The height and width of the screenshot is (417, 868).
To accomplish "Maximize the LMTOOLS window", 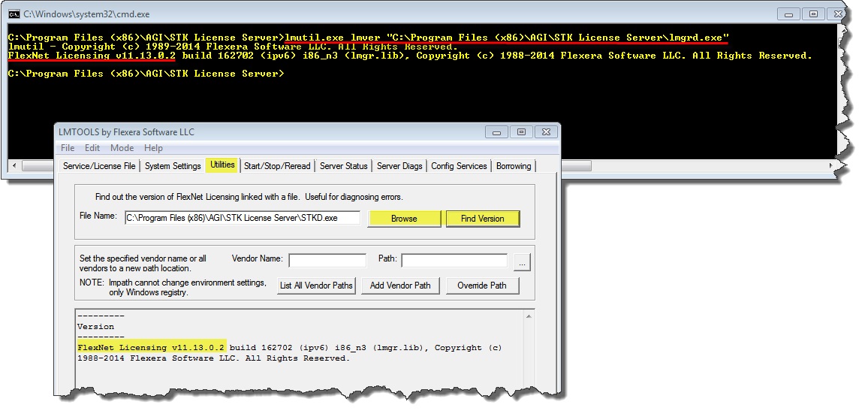I will (521, 131).
